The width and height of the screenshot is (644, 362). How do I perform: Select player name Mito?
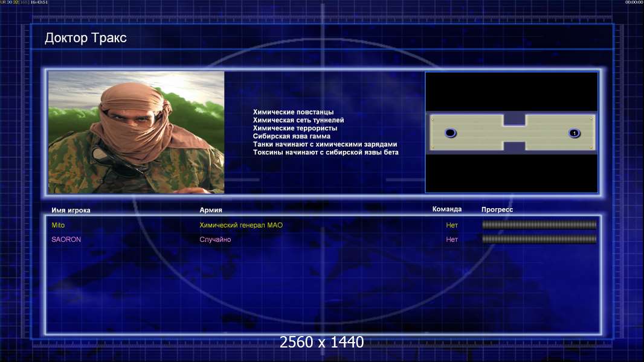click(58, 225)
